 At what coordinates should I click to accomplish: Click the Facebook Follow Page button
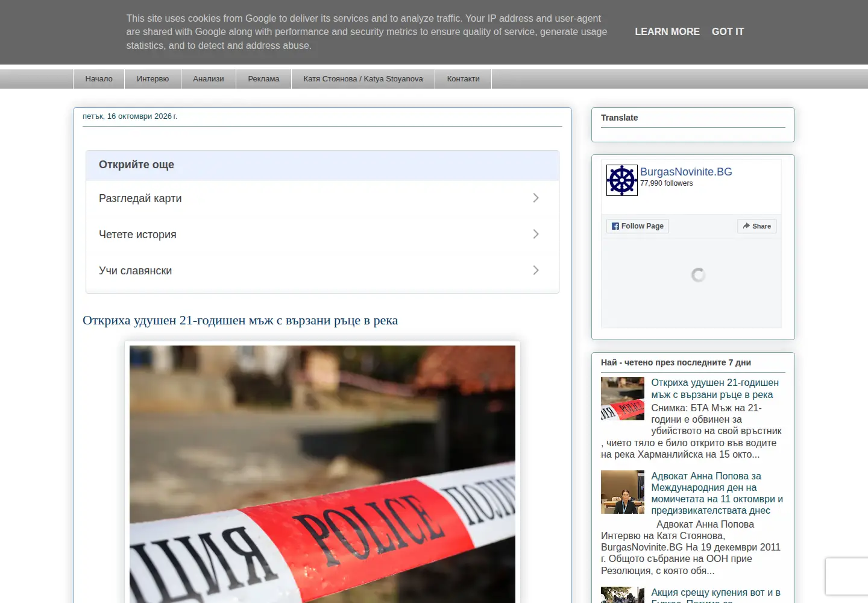point(638,226)
